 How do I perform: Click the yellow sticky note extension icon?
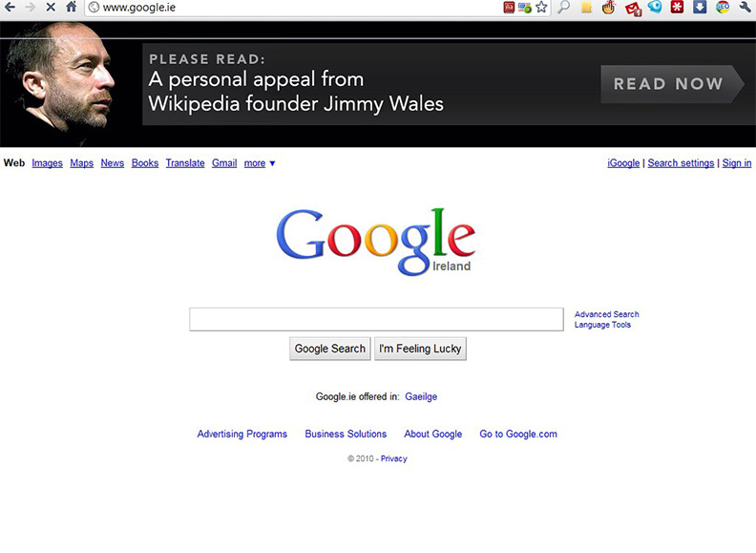pos(586,8)
